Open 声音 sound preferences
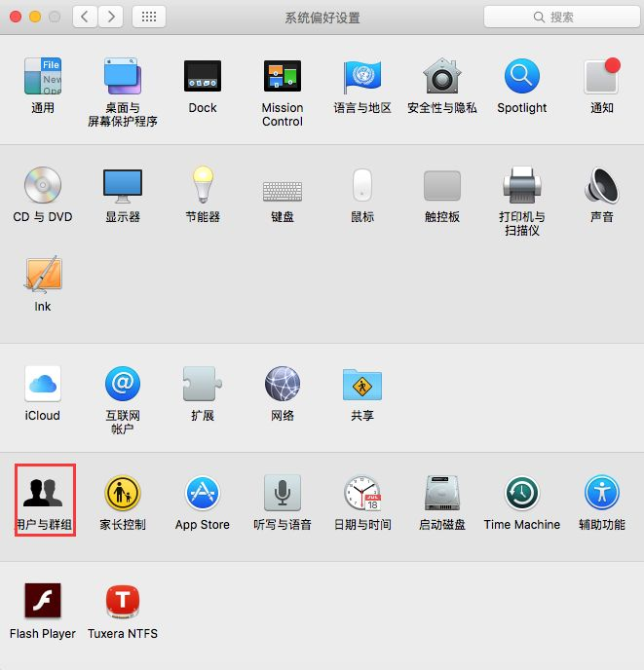 point(602,185)
